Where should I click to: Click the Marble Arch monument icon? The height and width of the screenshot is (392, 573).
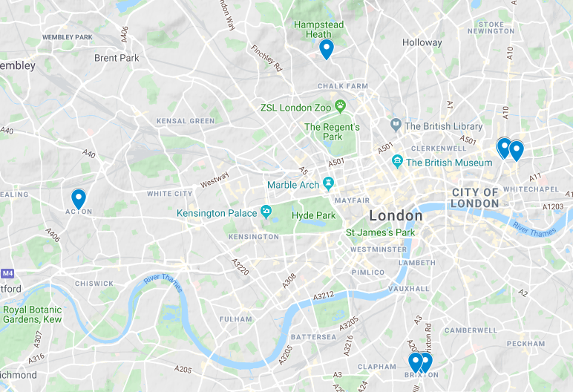coord(329,183)
